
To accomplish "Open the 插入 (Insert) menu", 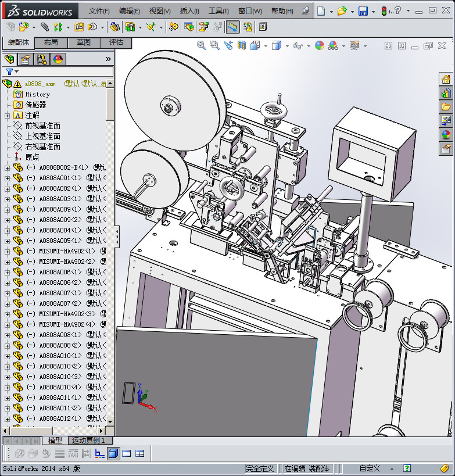I will tap(189, 11).
